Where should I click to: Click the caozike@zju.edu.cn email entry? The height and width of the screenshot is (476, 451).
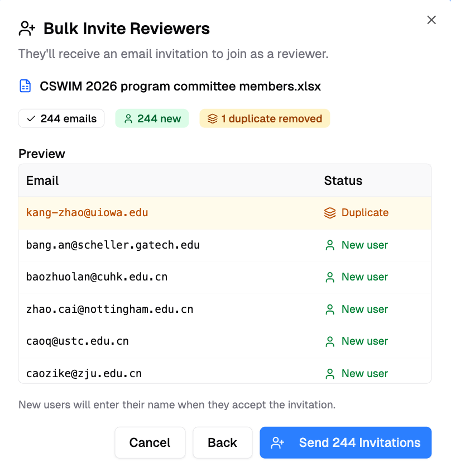click(x=84, y=373)
